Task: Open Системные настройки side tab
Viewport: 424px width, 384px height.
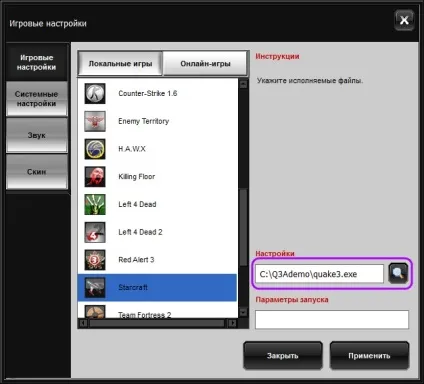Action: (36, 99)
